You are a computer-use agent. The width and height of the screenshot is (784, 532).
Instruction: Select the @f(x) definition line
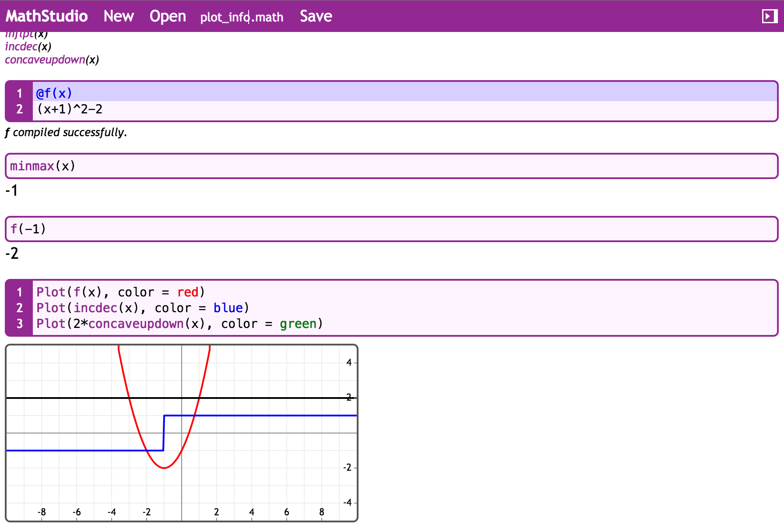tap(54, 93)
